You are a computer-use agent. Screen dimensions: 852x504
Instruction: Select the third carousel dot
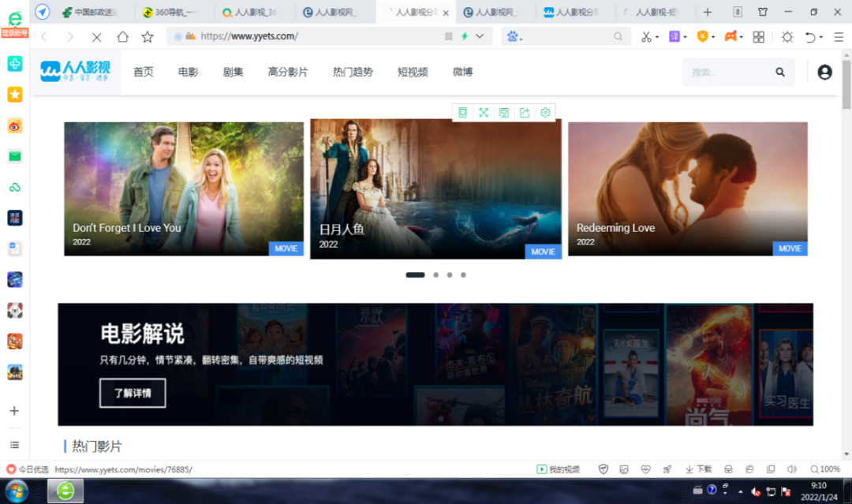450,274
